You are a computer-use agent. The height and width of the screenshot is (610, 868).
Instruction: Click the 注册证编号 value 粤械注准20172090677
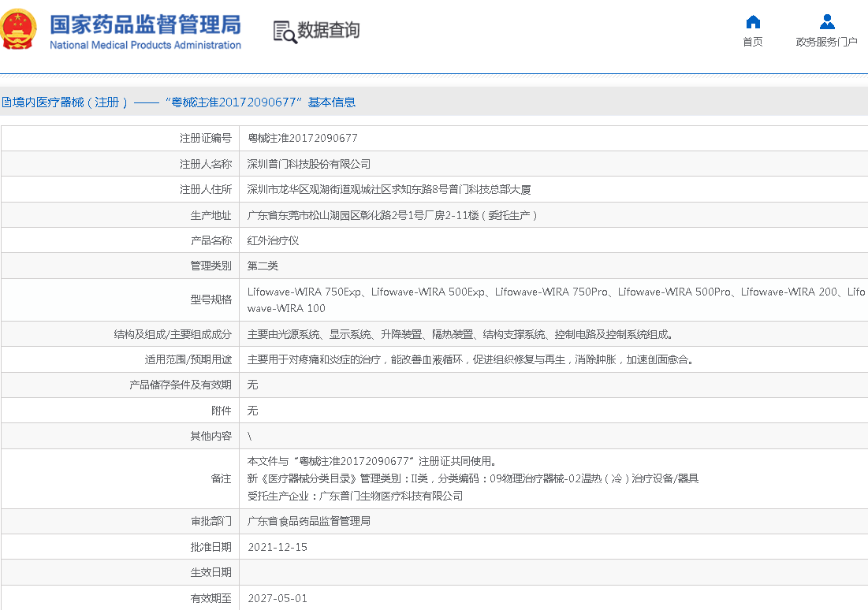click(x=303, y=139)
